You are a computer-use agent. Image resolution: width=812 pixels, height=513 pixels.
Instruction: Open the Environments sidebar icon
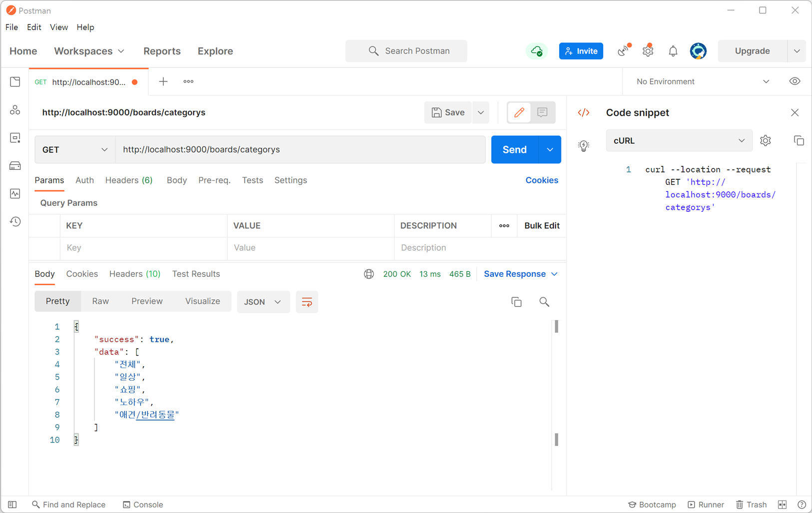[15, 138]
